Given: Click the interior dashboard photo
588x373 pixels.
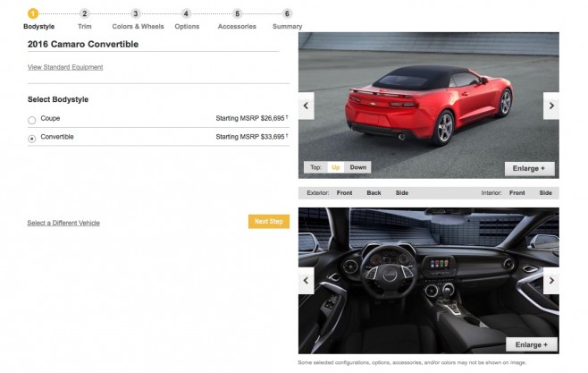Looking at the screenshot, I should pyautogui.click(x=429, y=281).
